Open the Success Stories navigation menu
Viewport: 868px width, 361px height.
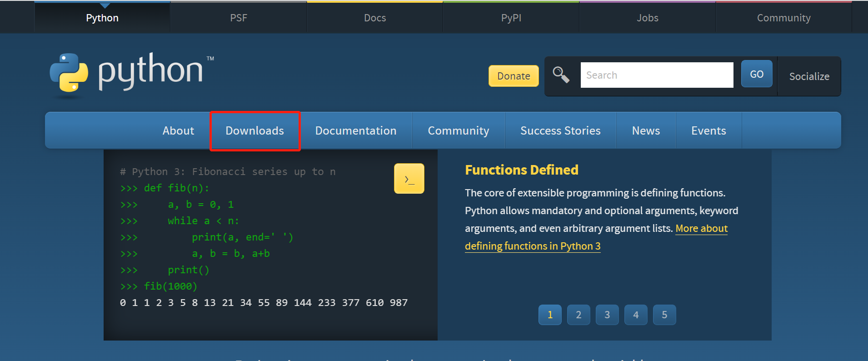point(560,130)
